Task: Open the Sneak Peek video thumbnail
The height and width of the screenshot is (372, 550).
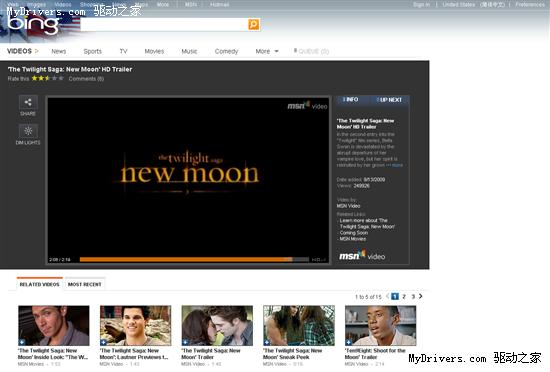Action: click(x=299, y=325)
